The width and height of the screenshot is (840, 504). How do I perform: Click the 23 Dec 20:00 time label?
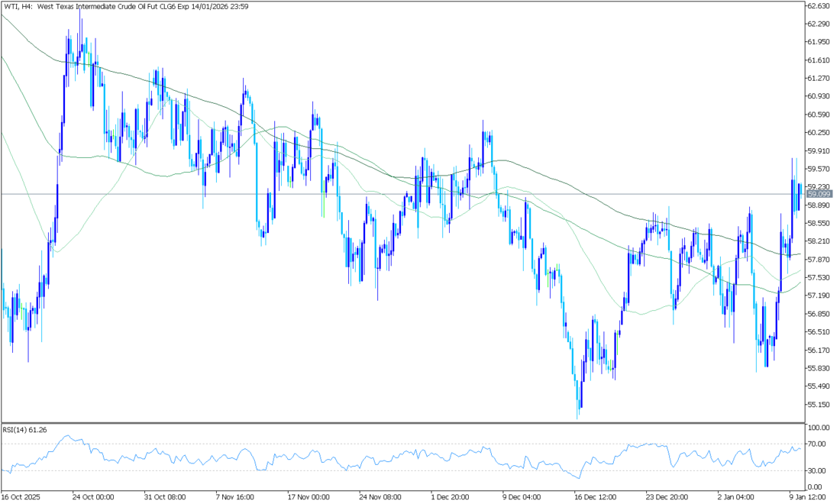667,496
